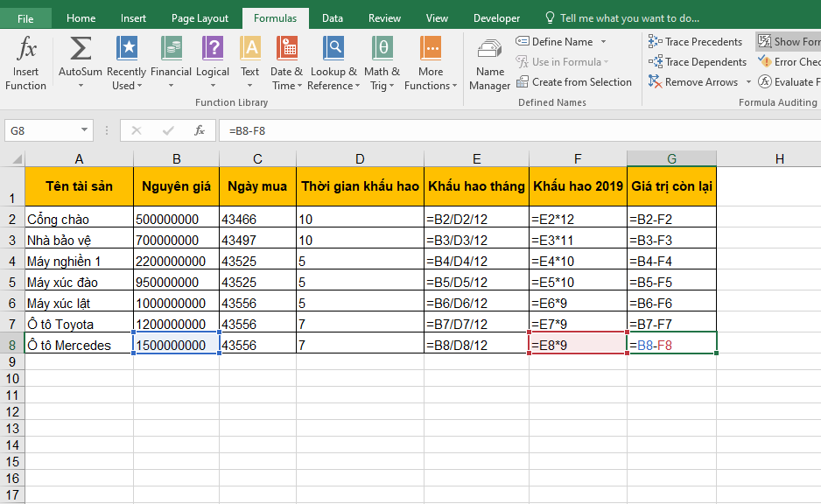Viewport: 821px width, 504px height.
Task: Open the Logical functions library
Action: (213, 62)
